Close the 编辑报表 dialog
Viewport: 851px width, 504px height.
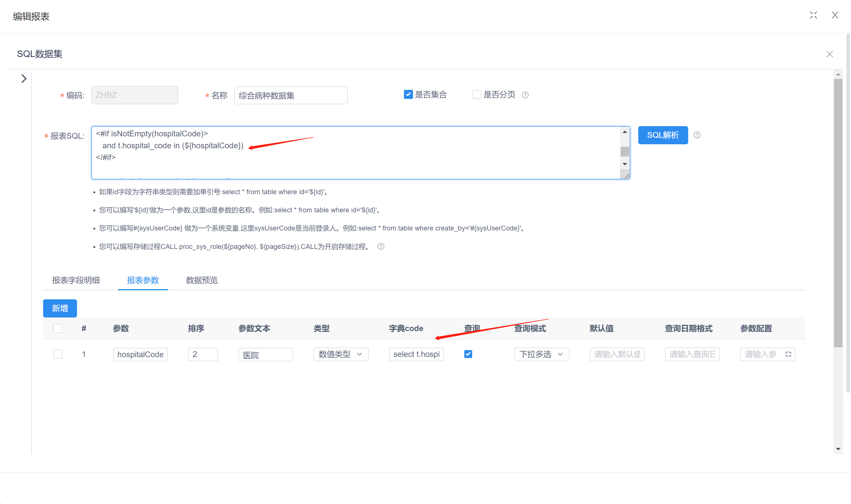pyautogui.click(x=835, y=15)
